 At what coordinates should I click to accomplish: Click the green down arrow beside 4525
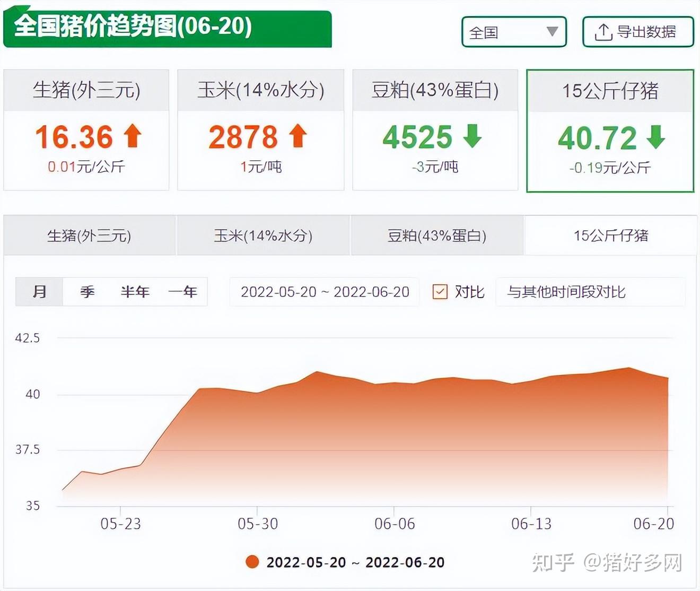472,136
